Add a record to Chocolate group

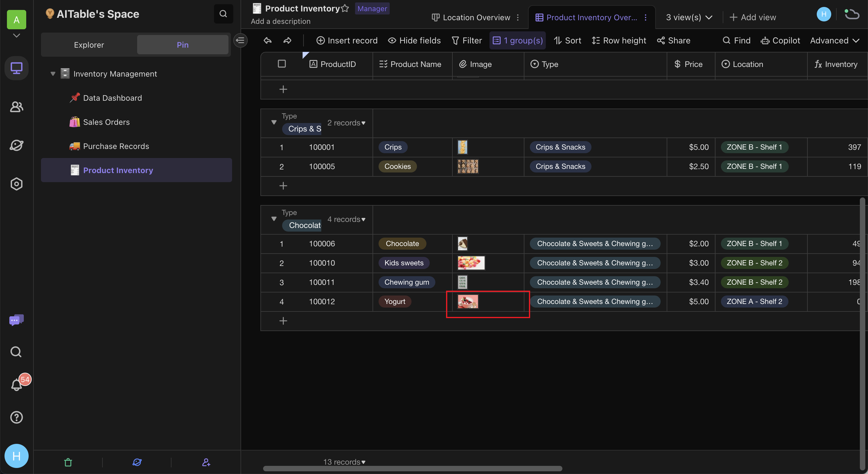tap(283, 321)
